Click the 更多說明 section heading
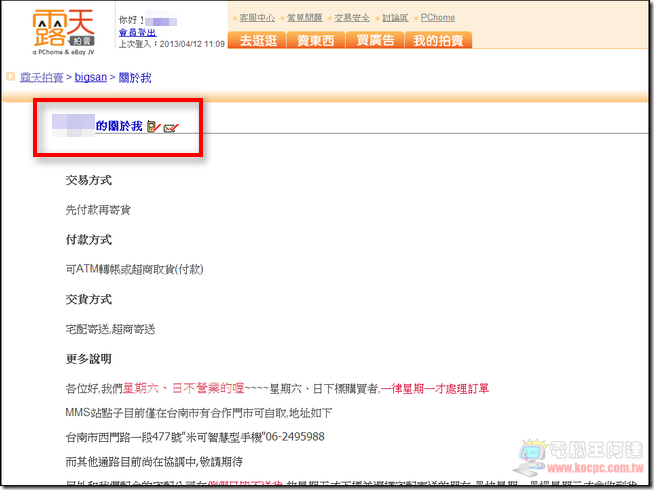 [x=88, y=359]
